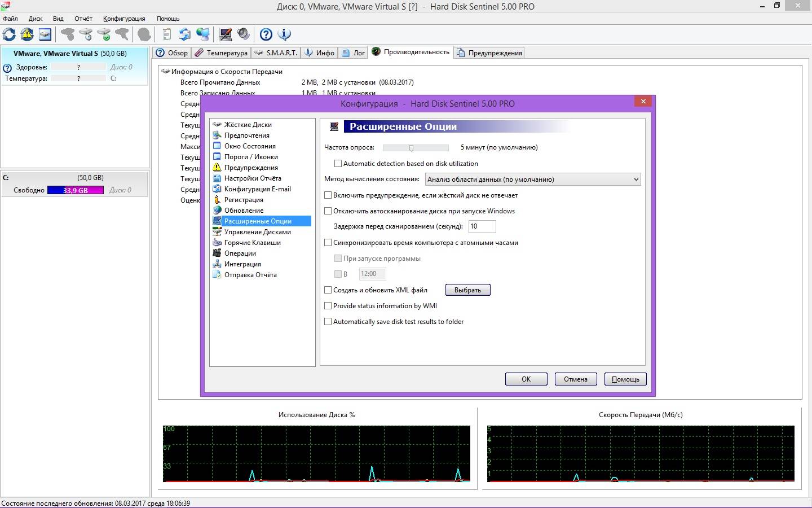812x508 pixels.
Task: Switch to the Температура tab
Action: (221, 53)
